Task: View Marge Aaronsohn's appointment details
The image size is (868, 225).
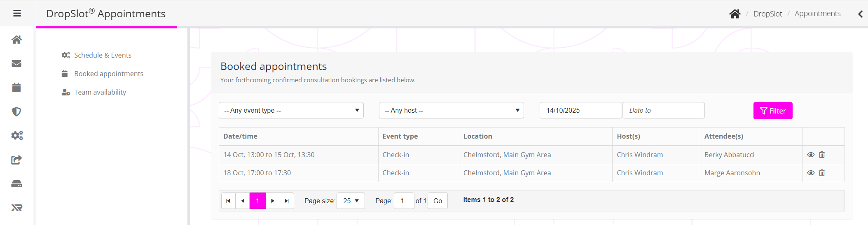Action: click(x=811, y=173)
